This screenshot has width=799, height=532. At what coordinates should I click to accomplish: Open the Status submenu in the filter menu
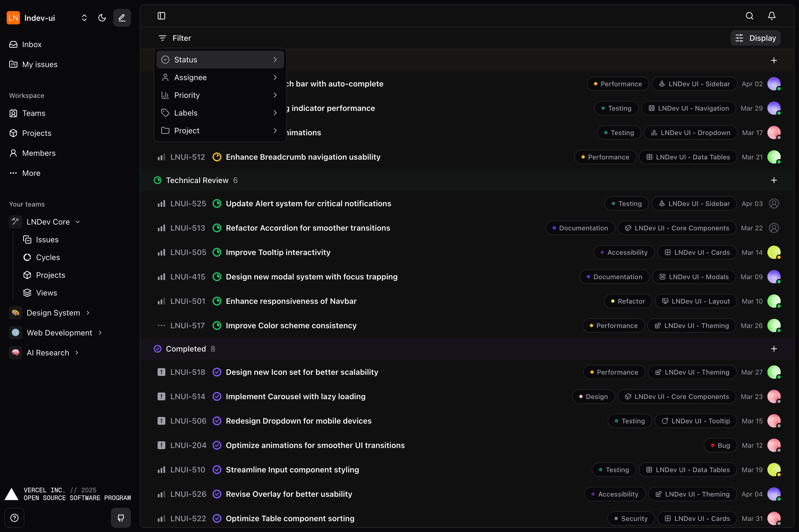pyautogui.click(x=220, y=59)
